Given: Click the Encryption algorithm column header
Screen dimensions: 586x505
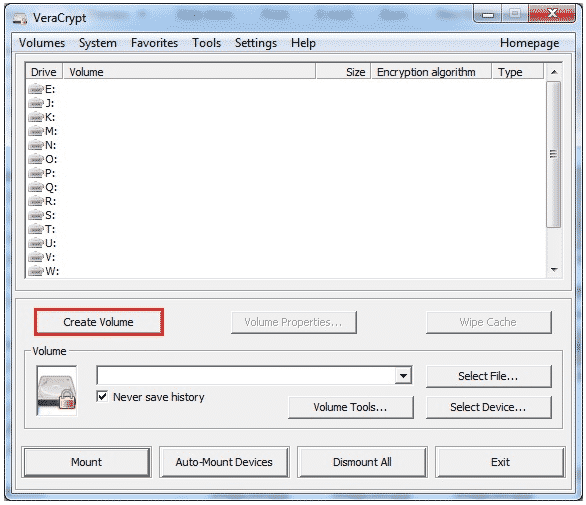Looking at the screenshot, I should pos(431,72).
